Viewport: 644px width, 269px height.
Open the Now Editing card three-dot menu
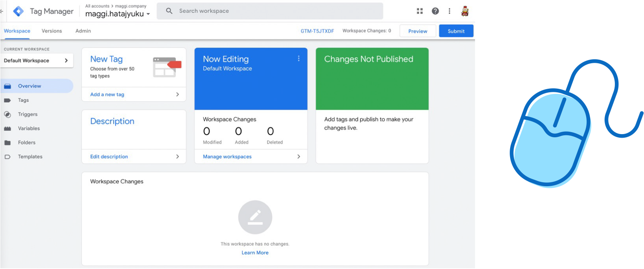click(298, 58)
